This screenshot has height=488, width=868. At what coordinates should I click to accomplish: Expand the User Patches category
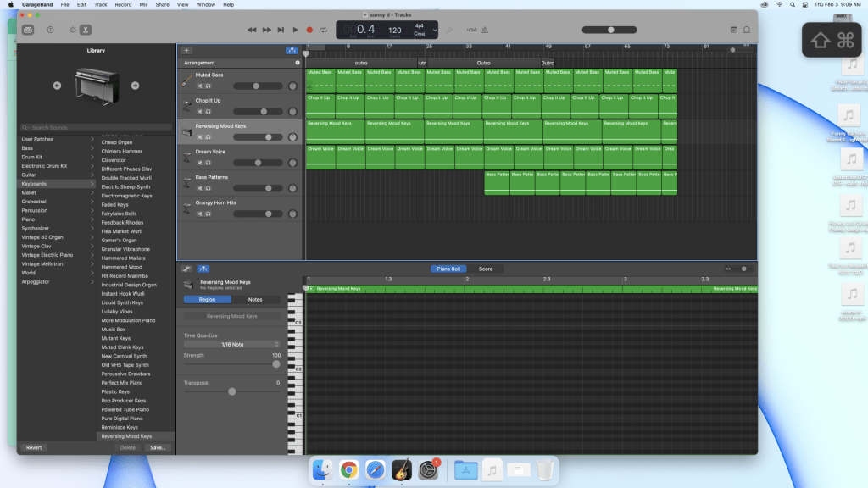[x=57, y=140]
